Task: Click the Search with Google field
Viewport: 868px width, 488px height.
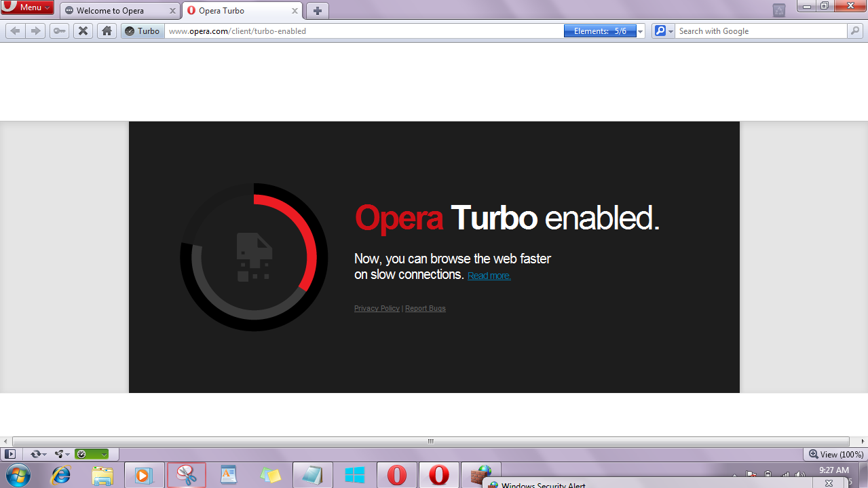Action: [761, 31]
